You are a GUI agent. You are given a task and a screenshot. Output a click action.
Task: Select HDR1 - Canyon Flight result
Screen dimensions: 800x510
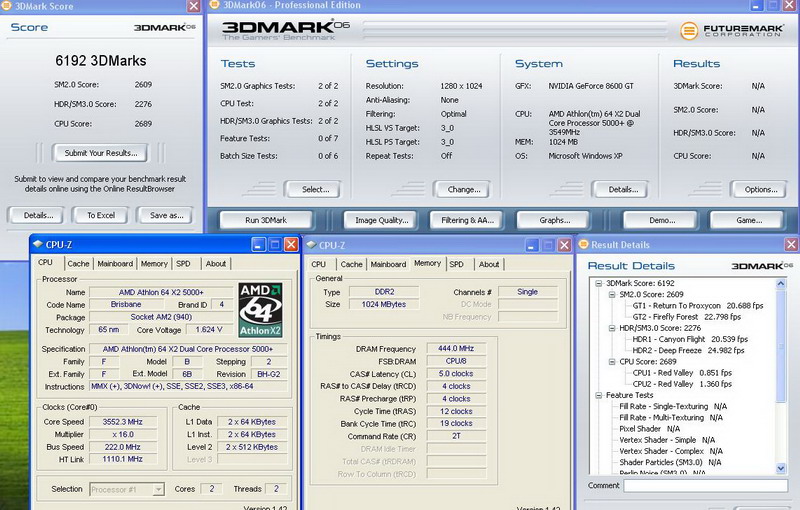[x=690, y=339]
